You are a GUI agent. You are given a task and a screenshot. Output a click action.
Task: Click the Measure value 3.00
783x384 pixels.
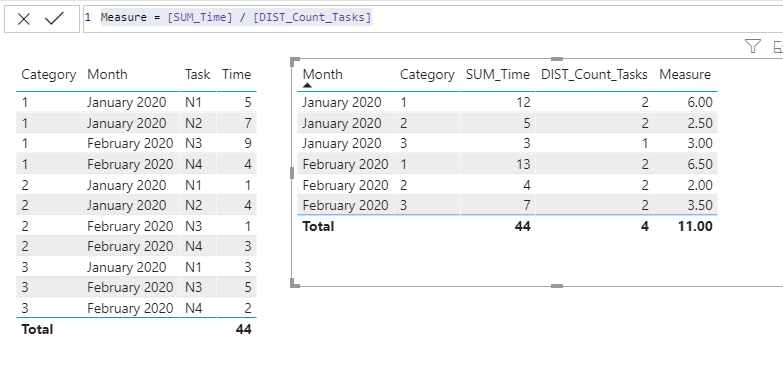click(699, 143)
